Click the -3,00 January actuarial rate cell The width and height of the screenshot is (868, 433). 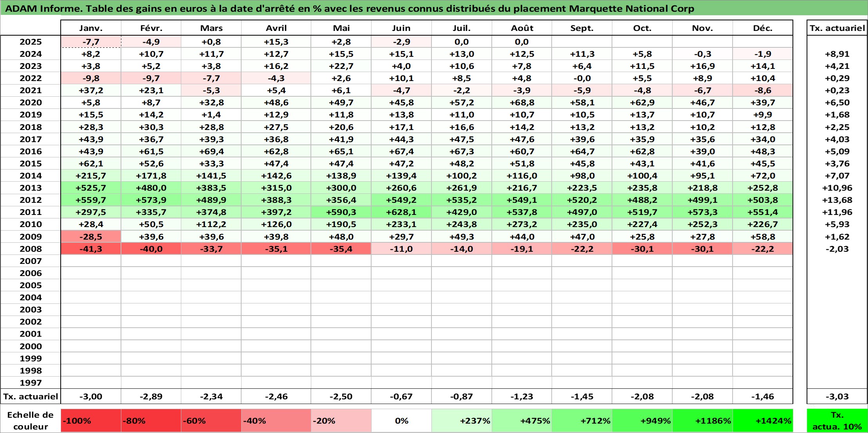[x=91, y=397]
